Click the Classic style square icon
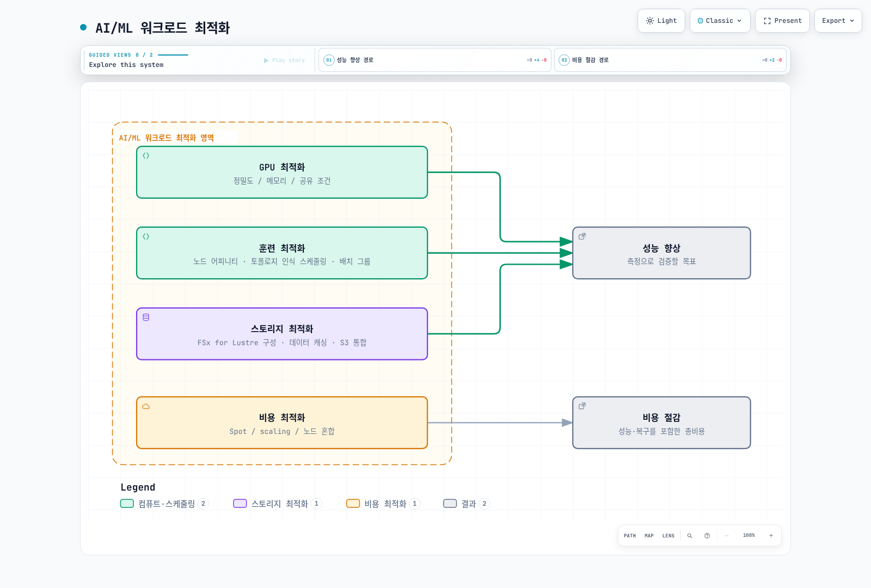The image size is (871, 588). point(701,21)
